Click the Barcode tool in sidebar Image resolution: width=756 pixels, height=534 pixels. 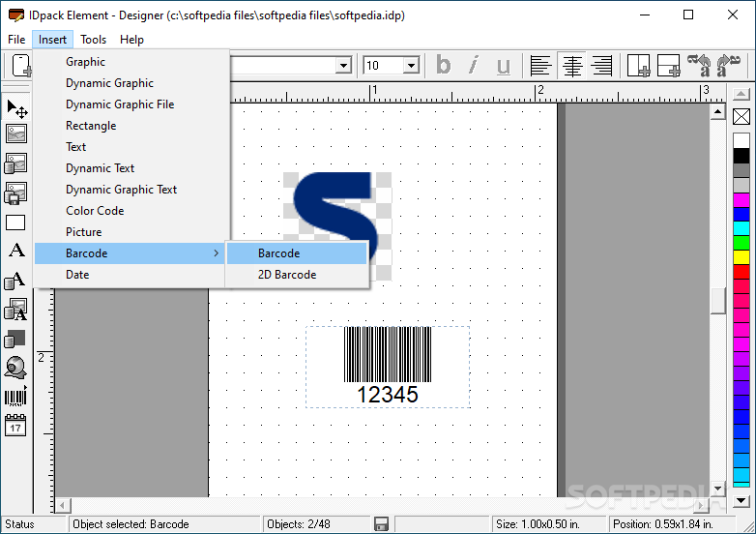15,397
